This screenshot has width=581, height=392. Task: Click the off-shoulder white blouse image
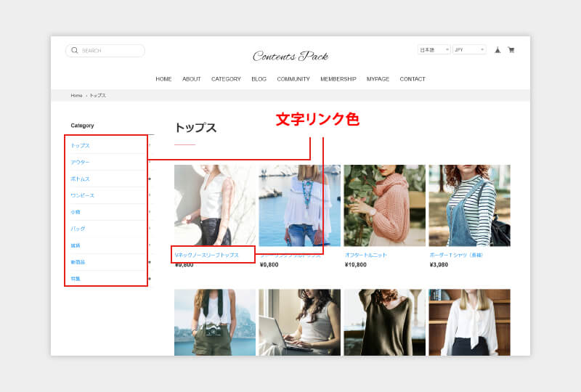299,205
